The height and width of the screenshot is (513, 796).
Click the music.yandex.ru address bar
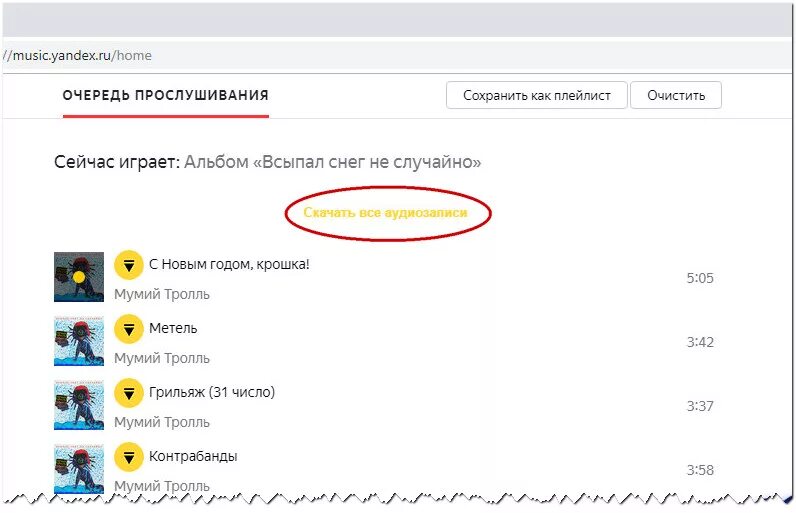tap(396, 55)
